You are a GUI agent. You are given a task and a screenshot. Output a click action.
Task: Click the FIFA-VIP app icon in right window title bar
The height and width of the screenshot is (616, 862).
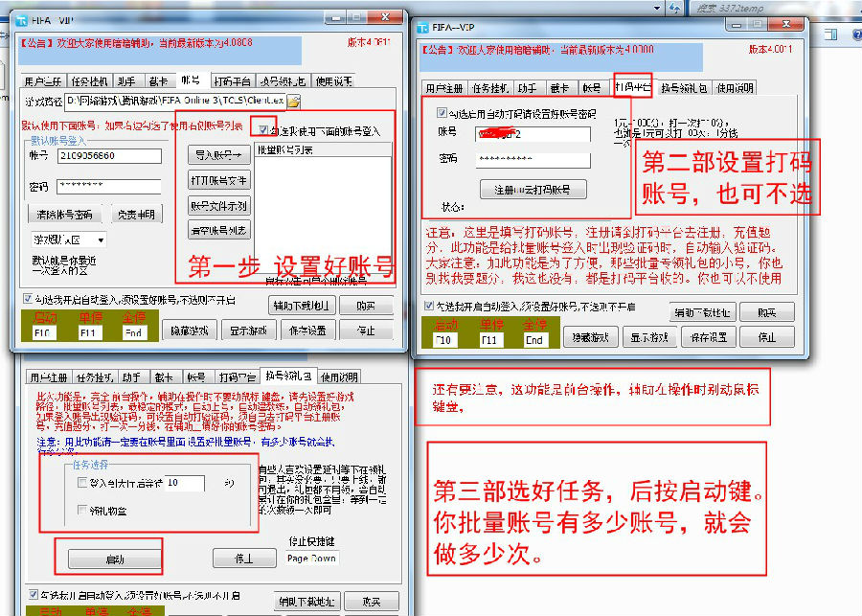click(x=423, y=29)
